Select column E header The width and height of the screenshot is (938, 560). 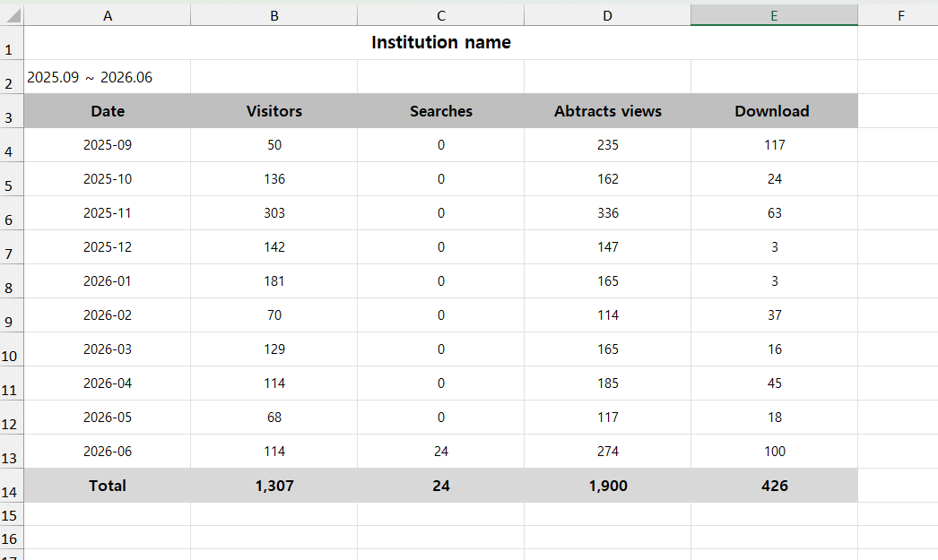tap(774, 15)
